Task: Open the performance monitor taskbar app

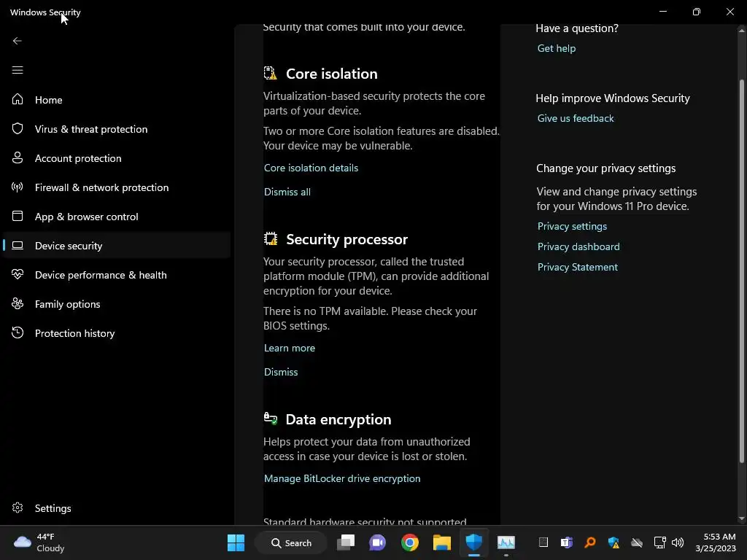Action: tap(506, 542)
